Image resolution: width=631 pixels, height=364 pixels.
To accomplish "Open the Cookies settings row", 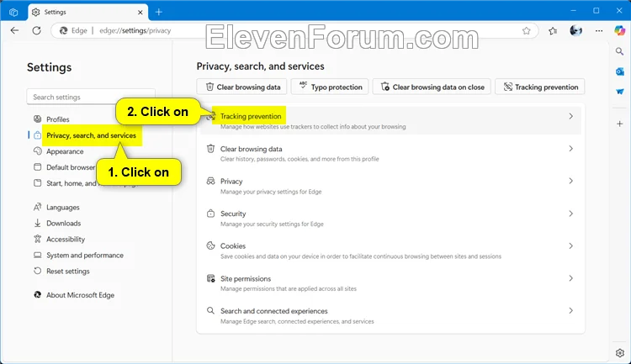I will (390, 251).
